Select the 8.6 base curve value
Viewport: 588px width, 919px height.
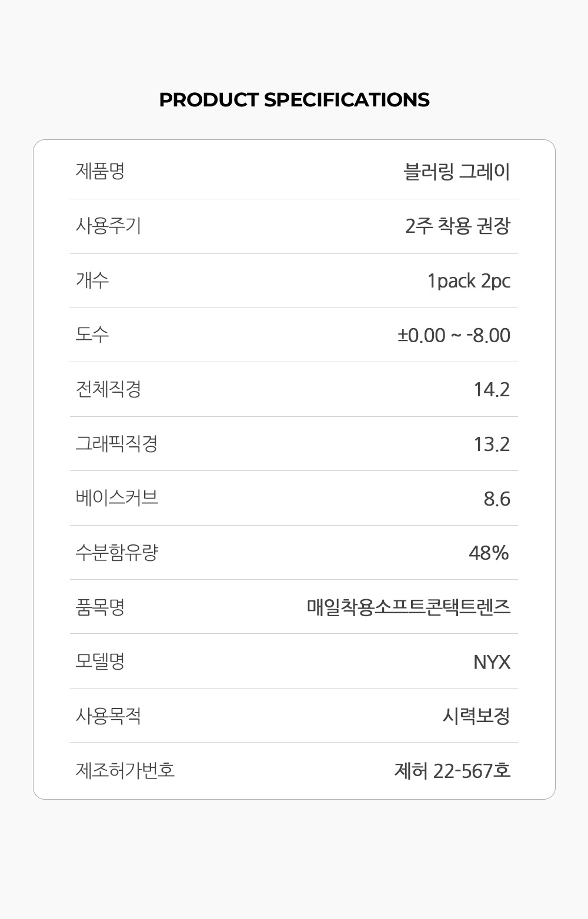(x=497, y=499)
